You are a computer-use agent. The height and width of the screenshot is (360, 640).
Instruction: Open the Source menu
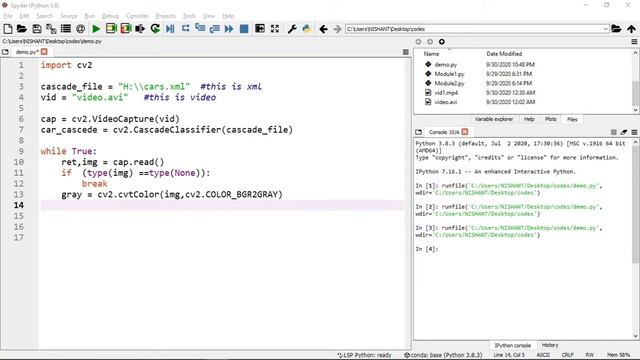[69, 16]
